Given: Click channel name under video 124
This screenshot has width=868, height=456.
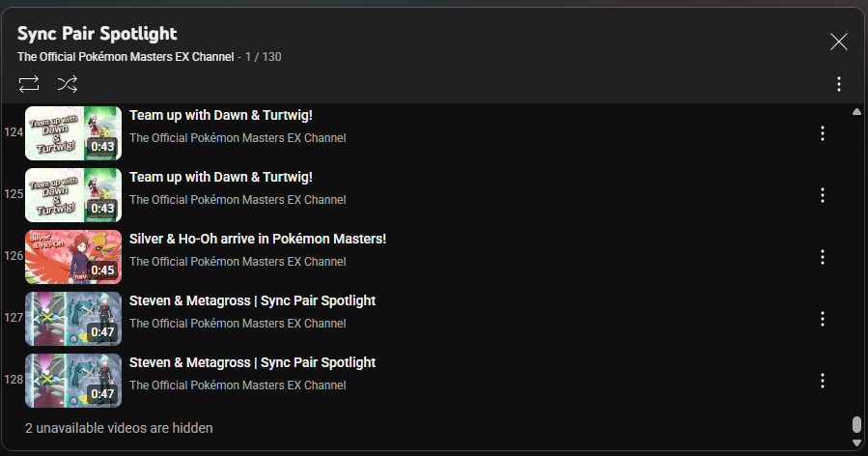Looking at the screenshot, I should click(238, 138).
